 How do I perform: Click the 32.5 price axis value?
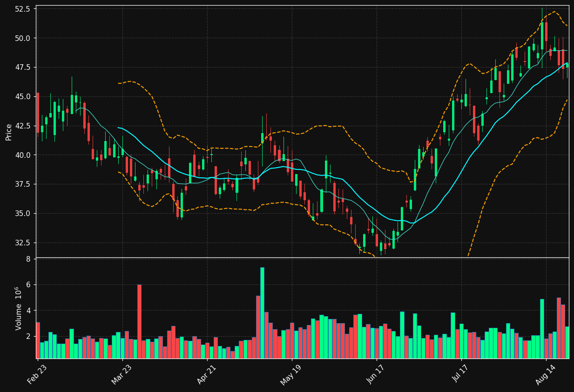(x=23, y=243)
